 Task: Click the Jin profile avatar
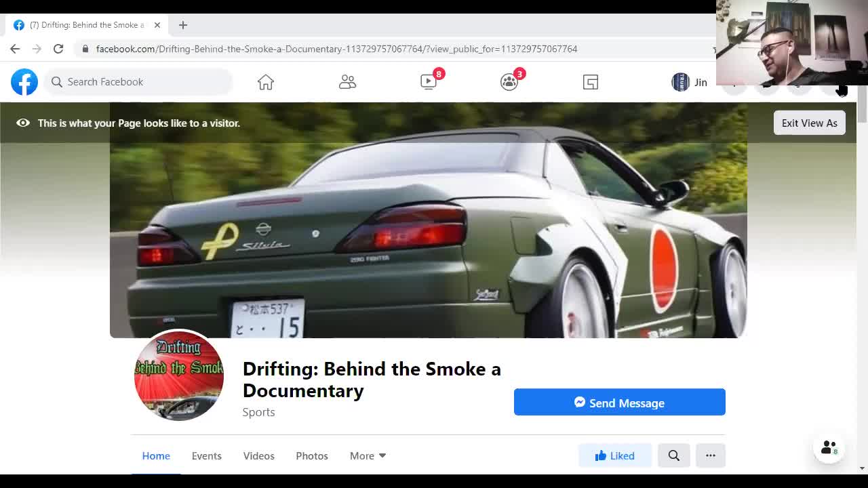pyautogui.click(x=680, y=82)
